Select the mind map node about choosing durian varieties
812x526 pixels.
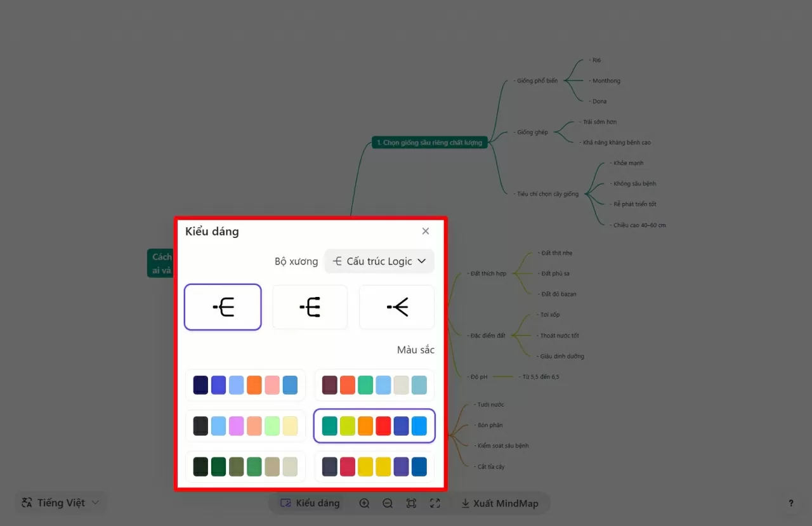[429, 143]
